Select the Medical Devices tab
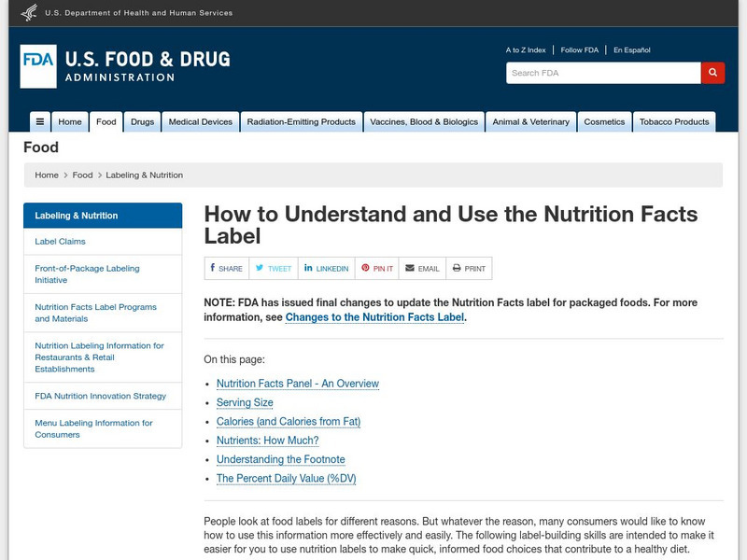The width and height of the screenshot is (747, 560). 201,122
